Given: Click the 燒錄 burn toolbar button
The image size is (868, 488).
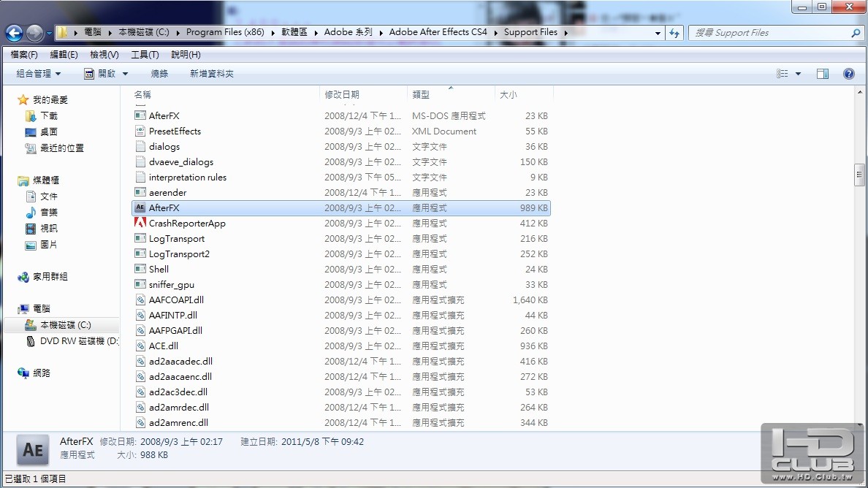Looking at the screenshot, I should tap(159, 74).
